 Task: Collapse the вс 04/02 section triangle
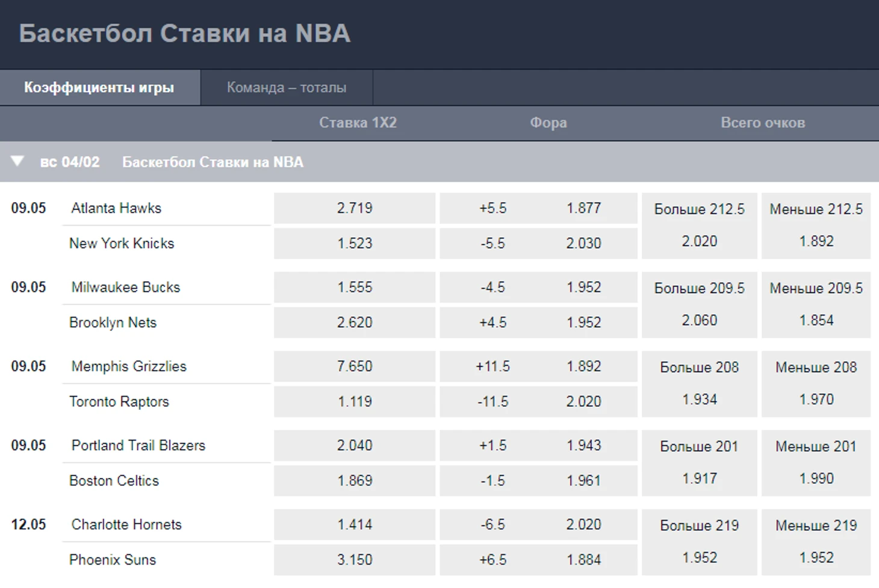(17, 161)
